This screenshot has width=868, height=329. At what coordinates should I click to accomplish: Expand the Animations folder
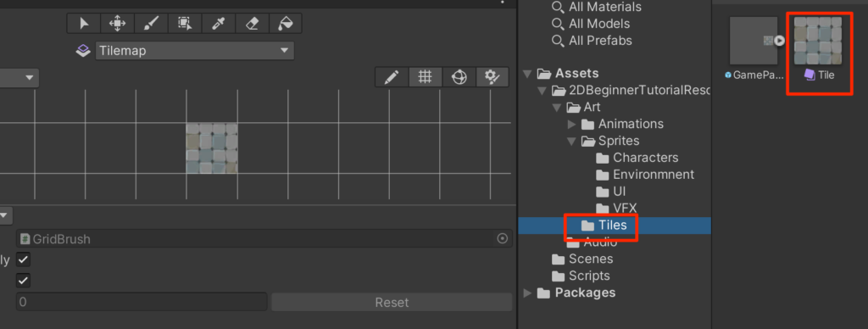[x=572, y=124]
